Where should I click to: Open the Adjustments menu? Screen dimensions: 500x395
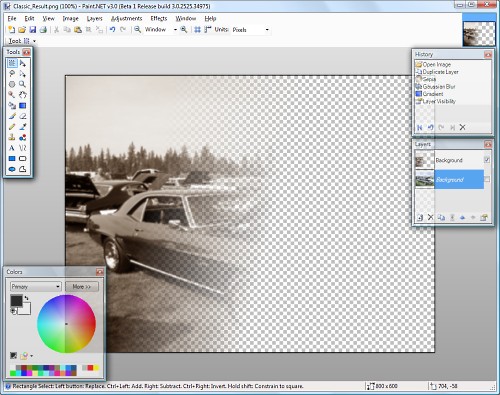tap(126, 18)
